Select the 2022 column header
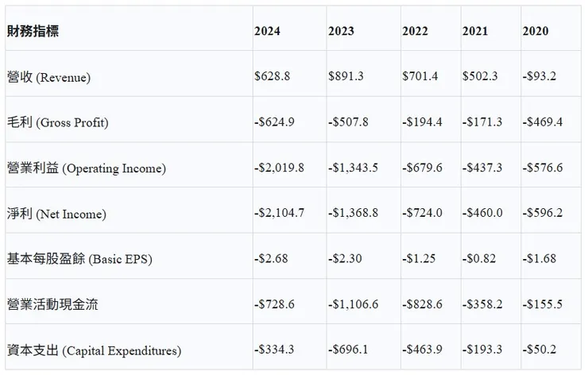Image resolution: width=588 pixels, height=375 pixels. (415, 32)
